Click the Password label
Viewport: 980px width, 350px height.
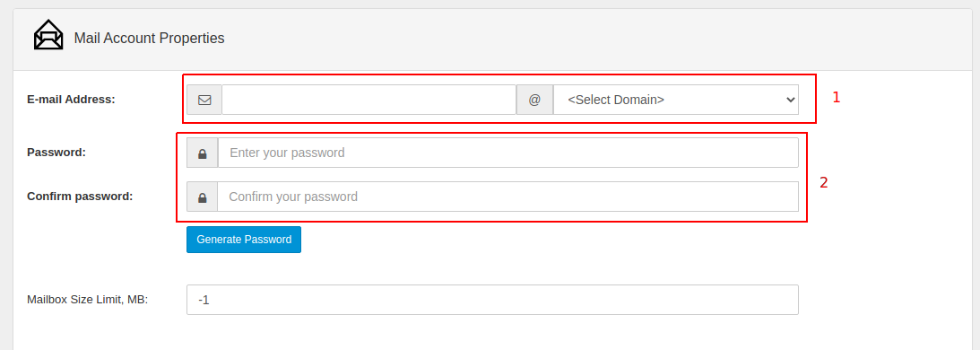click(56, 153)
